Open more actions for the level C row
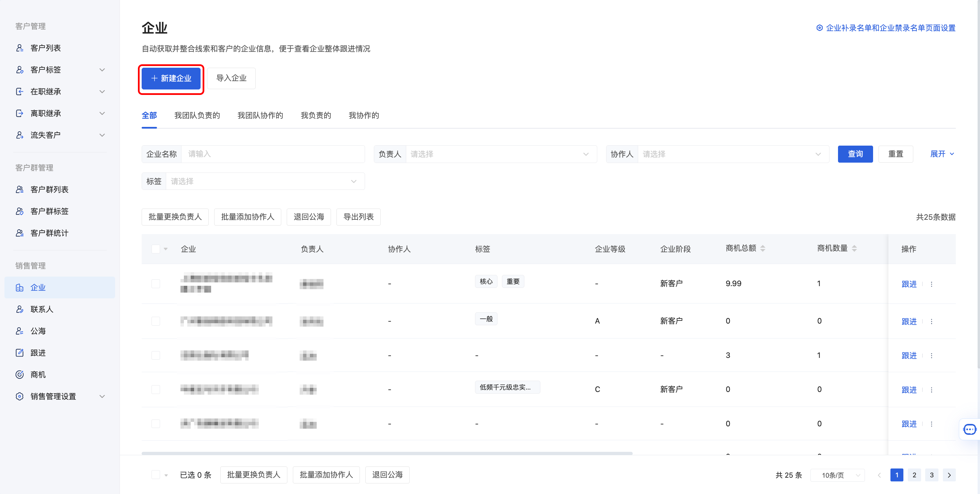 click(x=932, y=390)
